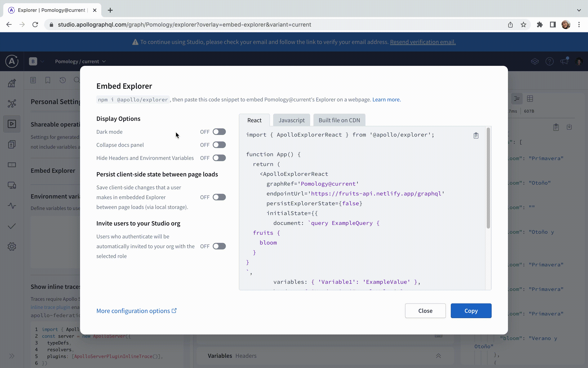The image size is (588, 368).
Task: Open the Changelog icon in sidebar
Action: click(x=12, y=144)
